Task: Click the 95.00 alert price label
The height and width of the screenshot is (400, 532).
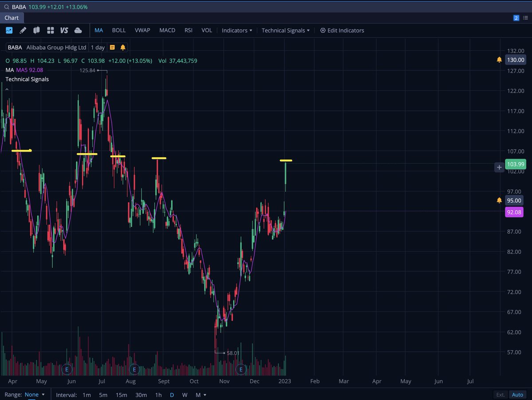Action: click(x=514, y=200)
